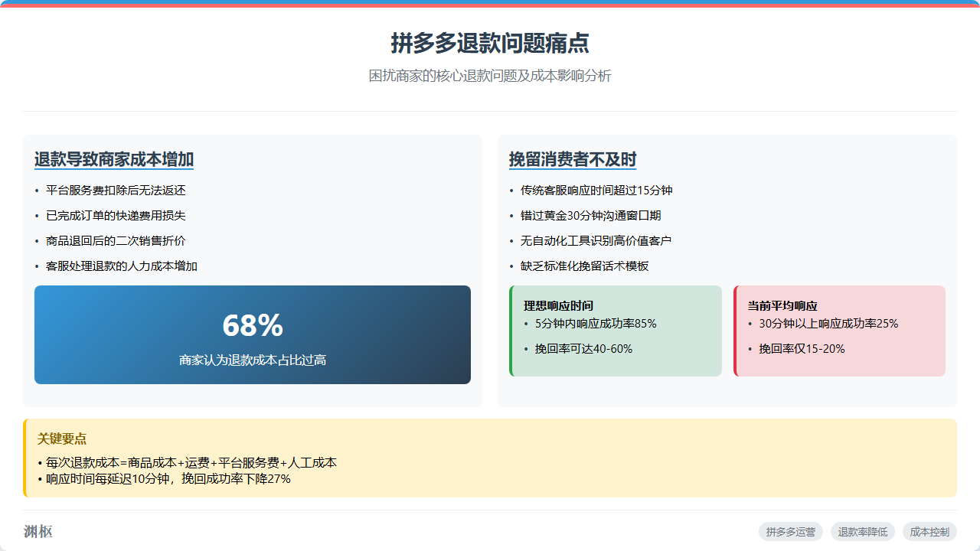Click bullet 商品退回后的二次销售折价
This screenshot has width=980, height=551.
pos(116,241)
